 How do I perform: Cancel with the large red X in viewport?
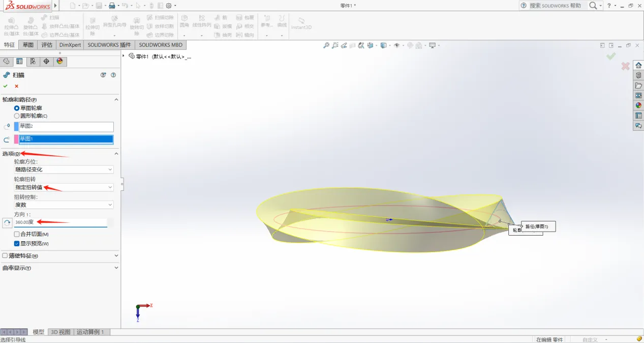[626, 66]
